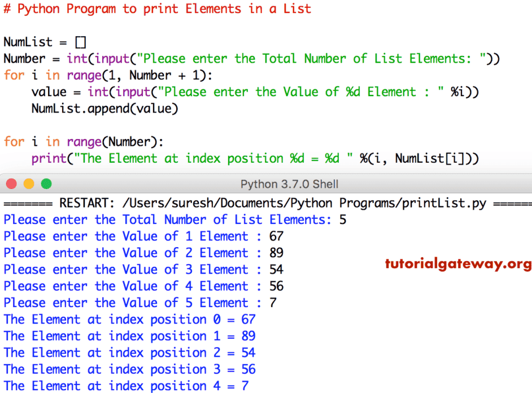Click the value 89 entered for Element 2
This screenshot has width=532, height=393.
pyautogui.click(x=276, y=253)
